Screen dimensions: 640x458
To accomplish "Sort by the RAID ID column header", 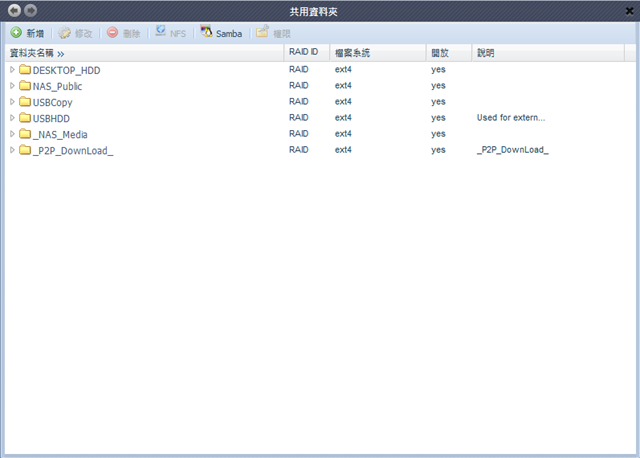I will pyautogui.click(x=307, y=53).
